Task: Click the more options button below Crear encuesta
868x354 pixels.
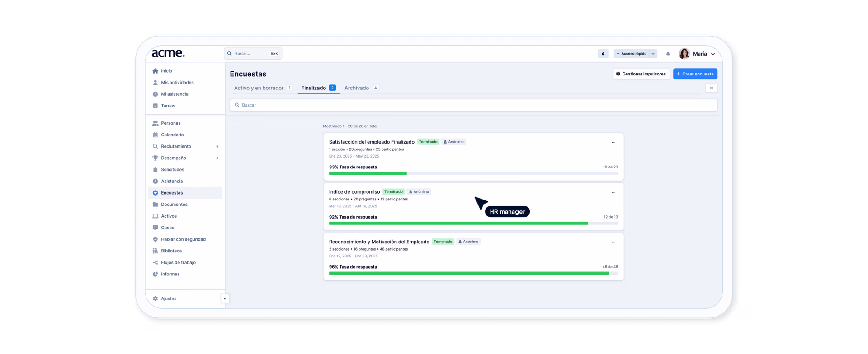Action: point(712,88)
